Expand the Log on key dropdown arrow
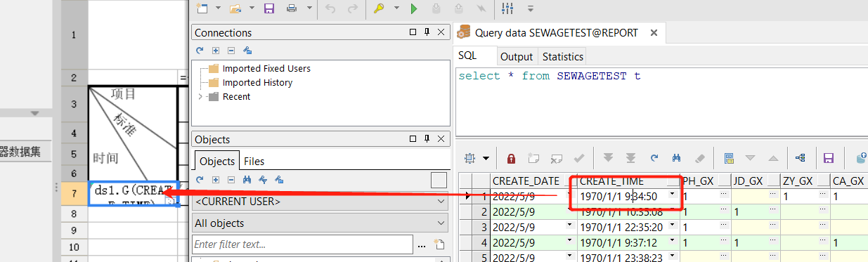The height and width of the screenshot is (262, 868). point(396,8)
